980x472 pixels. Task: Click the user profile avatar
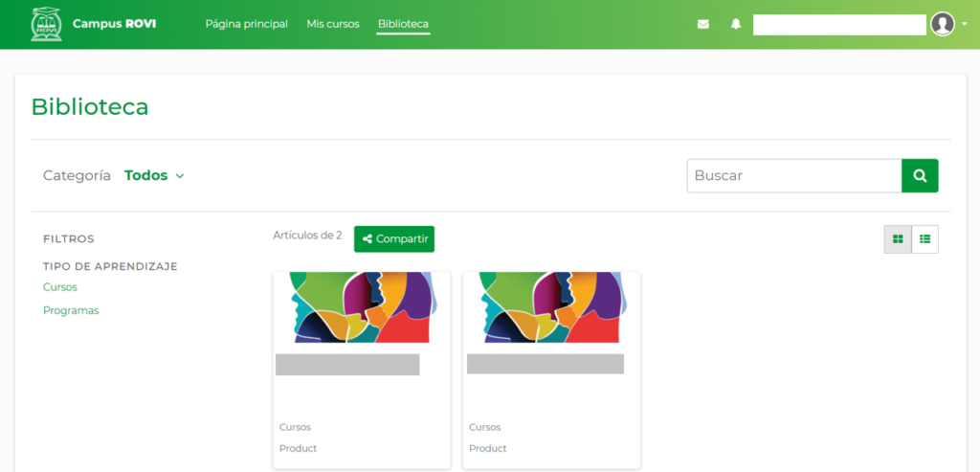pos(942,24)
